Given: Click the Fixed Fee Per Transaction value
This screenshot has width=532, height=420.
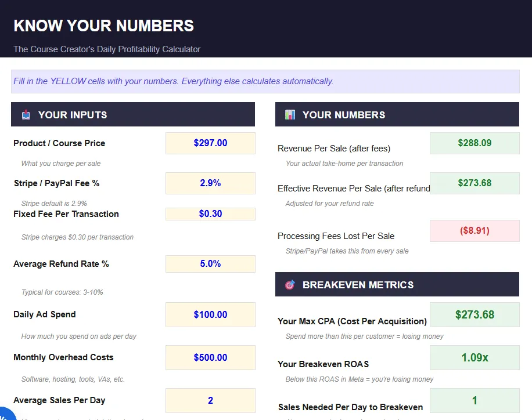Looking at the screenshot, I should pos(210,214).
